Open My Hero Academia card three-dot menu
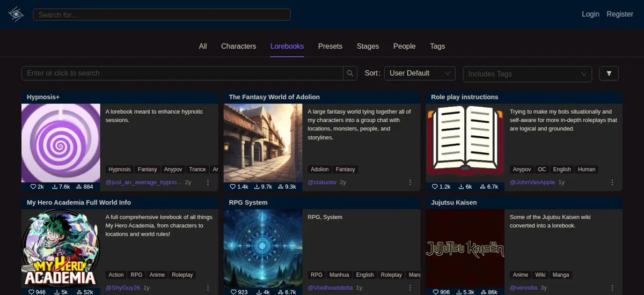Image resolution: width=644 pixels, height=295 pixels. tap(208, 287)
